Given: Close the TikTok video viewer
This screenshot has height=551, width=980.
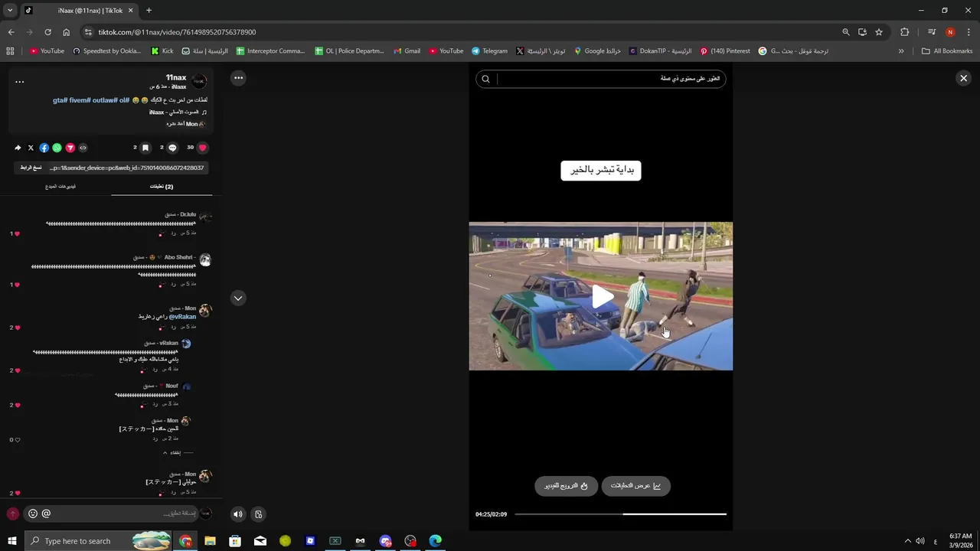Looking at the screenshot, I should click(x=964, y=78).
